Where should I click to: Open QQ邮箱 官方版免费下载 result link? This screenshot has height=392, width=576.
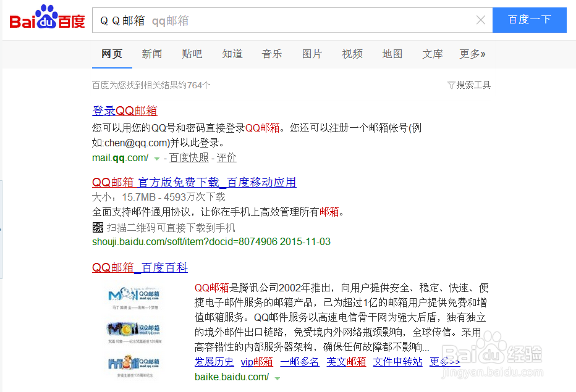coord(194,182)
